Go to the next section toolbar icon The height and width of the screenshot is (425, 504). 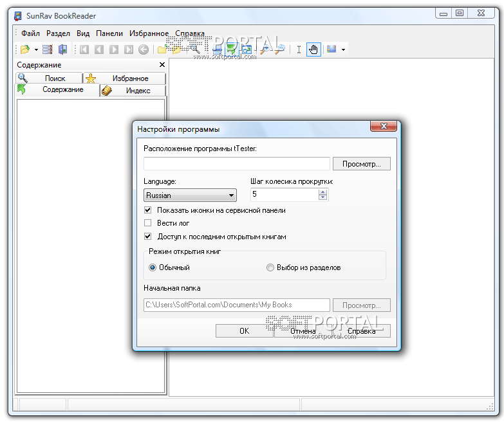pos(114,50)
